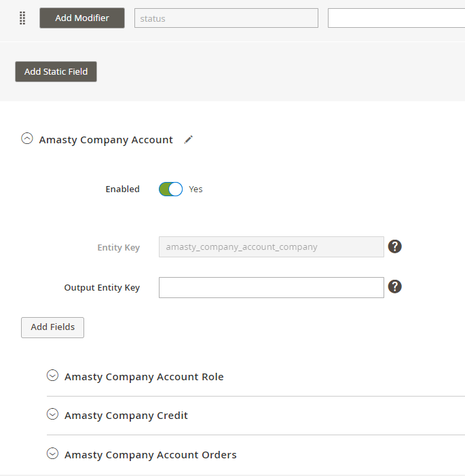The width and height of the screenshot is (465, 476).
Task: Click the pencil edit icon next to Amasty Company Account
Action: (x=188, y=140)
